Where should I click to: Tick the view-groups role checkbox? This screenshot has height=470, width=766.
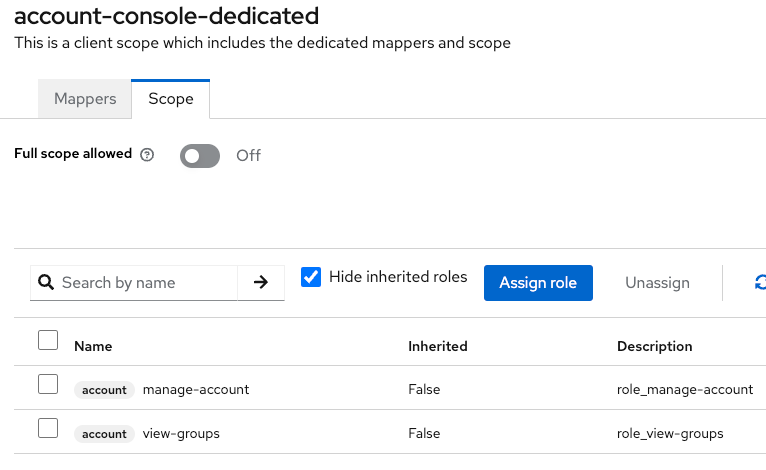pyautogui.click(x=48, y=428)
